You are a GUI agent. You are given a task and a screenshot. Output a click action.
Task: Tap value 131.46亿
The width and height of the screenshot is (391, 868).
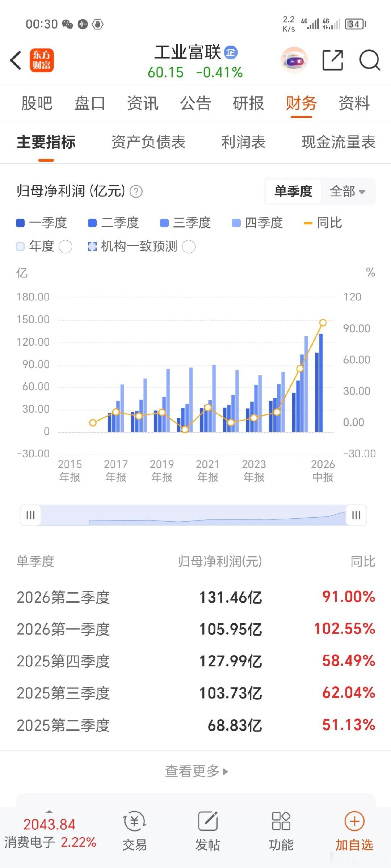(231, 598)
